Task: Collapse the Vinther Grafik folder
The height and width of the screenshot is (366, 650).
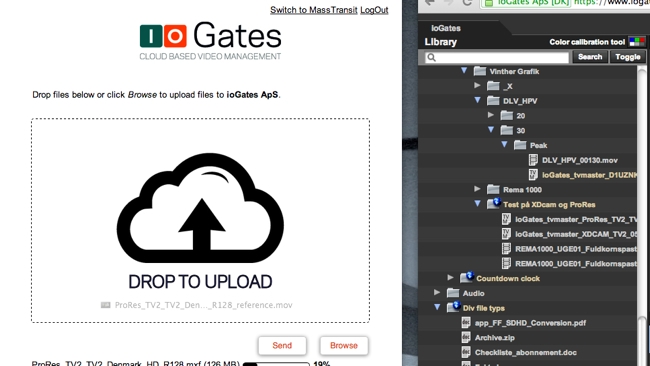Action: pos(464,71)
